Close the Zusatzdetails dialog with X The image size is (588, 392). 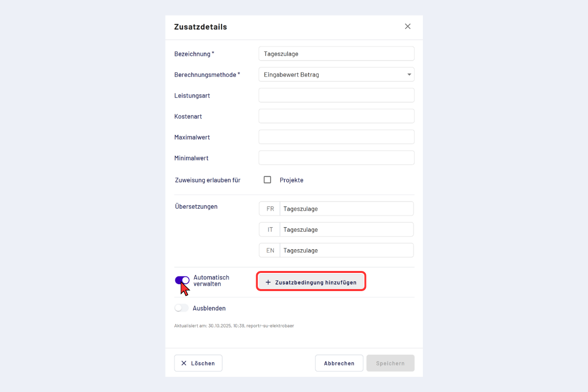point(408,26)
